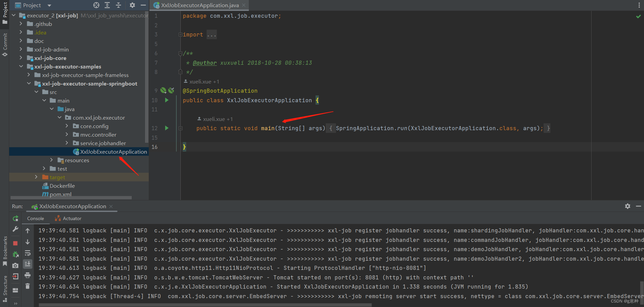The height and width of the screenshot is (307, 644).
Task: Open Run panel settings gear
Action: (628, 206)
